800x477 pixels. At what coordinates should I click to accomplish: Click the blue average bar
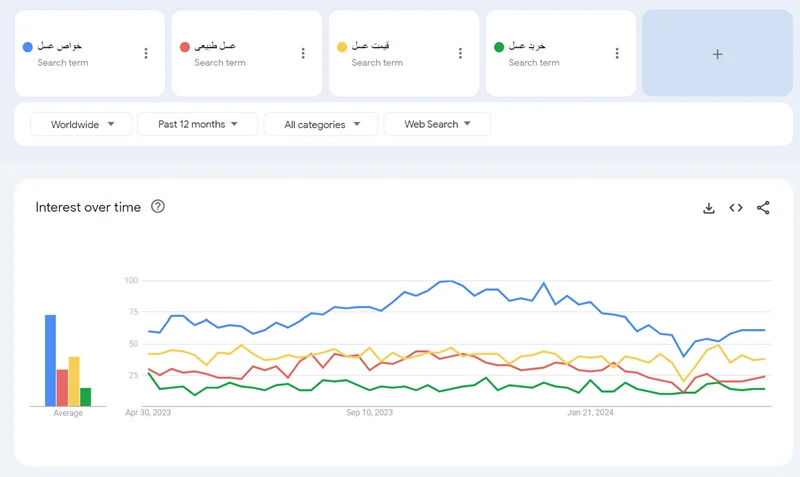(50, 360)
